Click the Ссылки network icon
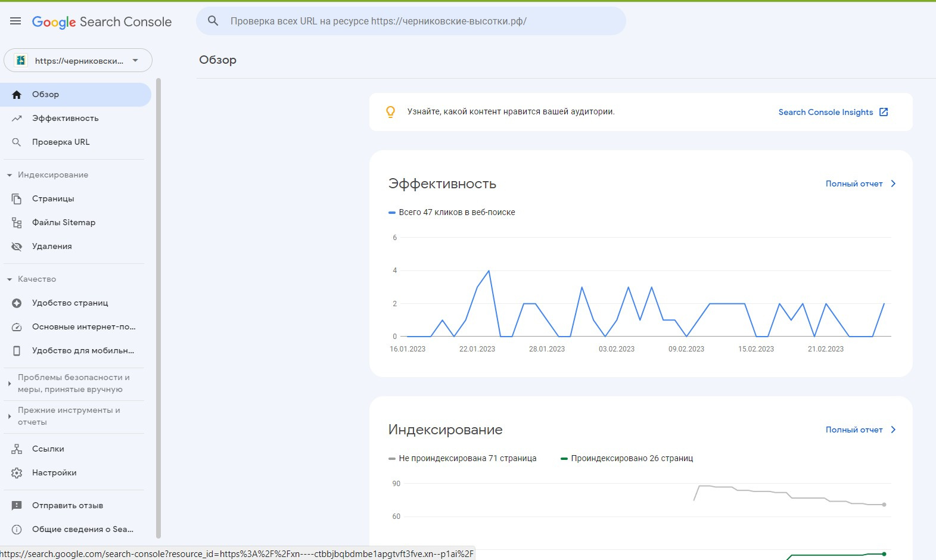This screenshot has height=560, width=936. 17,449
